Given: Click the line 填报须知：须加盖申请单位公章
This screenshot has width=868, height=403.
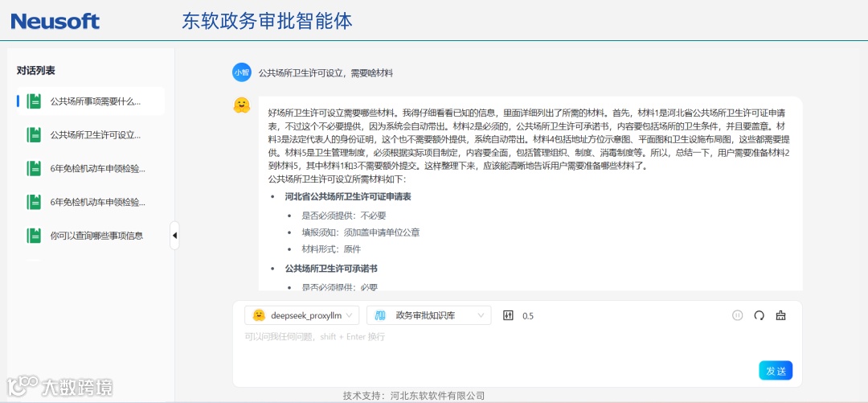Looking at the screenshot, I should [360, 232].
